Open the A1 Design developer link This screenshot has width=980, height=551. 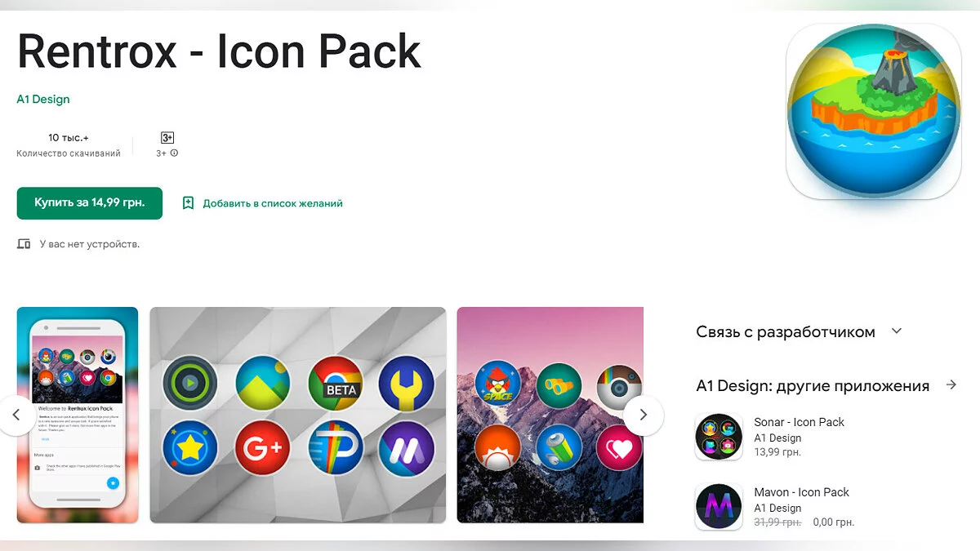[x=43, y=100]
